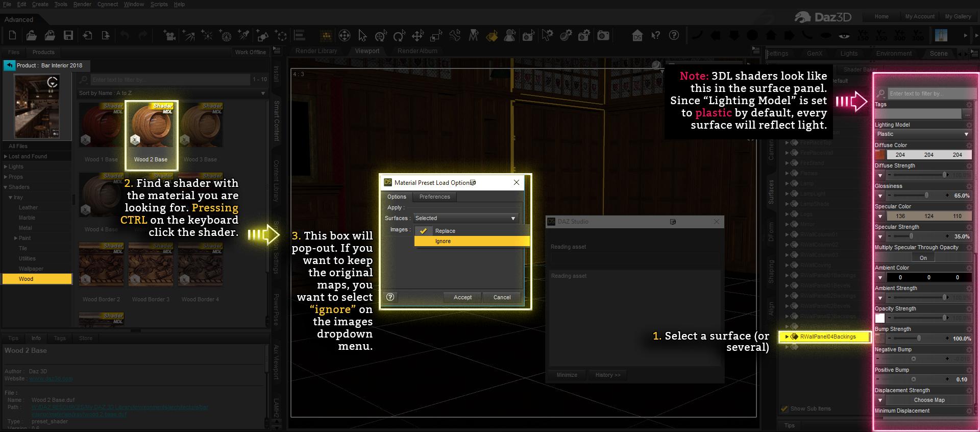
Task: Open Render Settings gear-camera icon
Action: pyautogui.click(x=584, y=35)
